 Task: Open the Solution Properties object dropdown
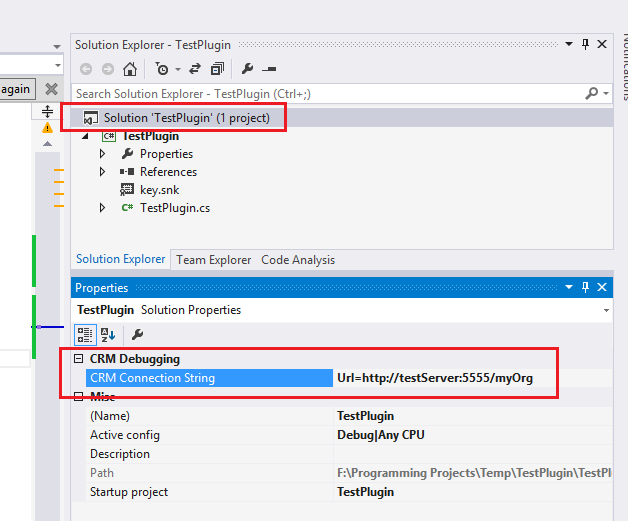(605, 311)
